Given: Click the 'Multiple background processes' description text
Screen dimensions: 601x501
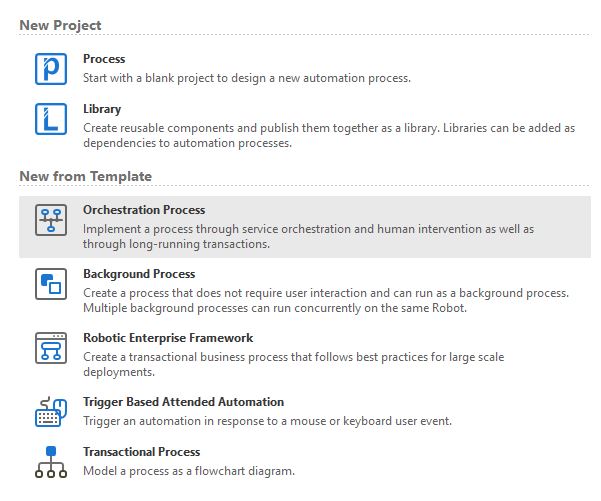Looking at the screenshot, I should pyautogui.click(x=275, y=308).
